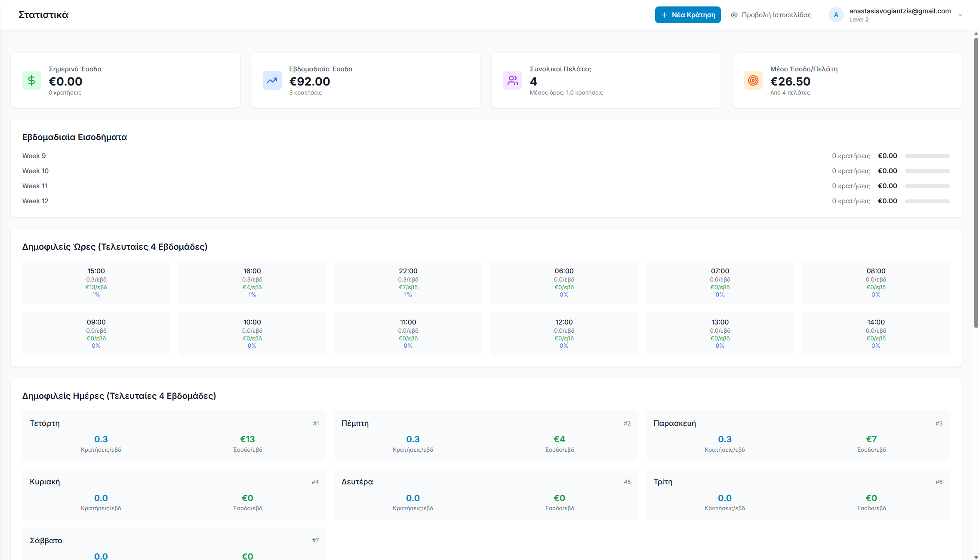Image resolution: width=979 pixels, height=560 pixels.
Task: Click the vertical page scrollbar
Action: pos(976,183)
